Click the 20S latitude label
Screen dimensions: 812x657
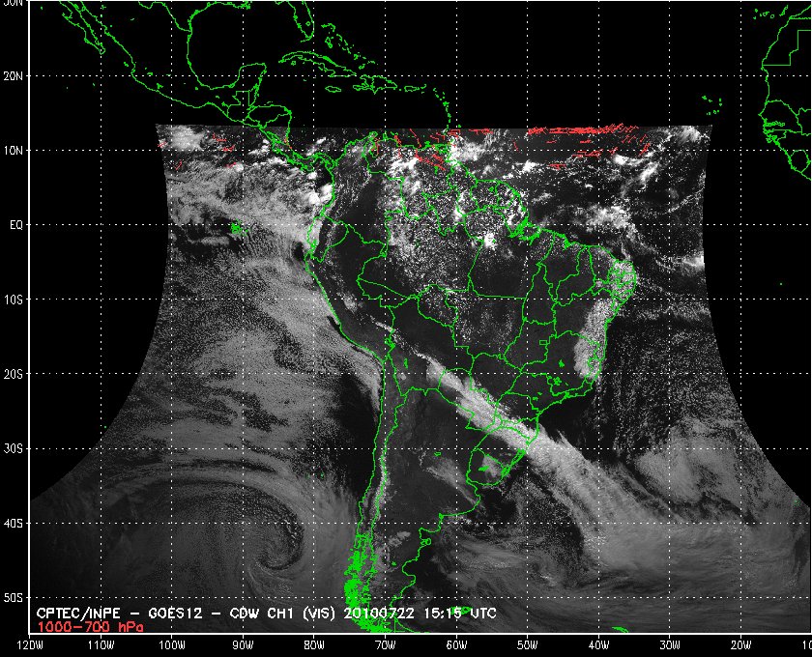tap(13, 374)
